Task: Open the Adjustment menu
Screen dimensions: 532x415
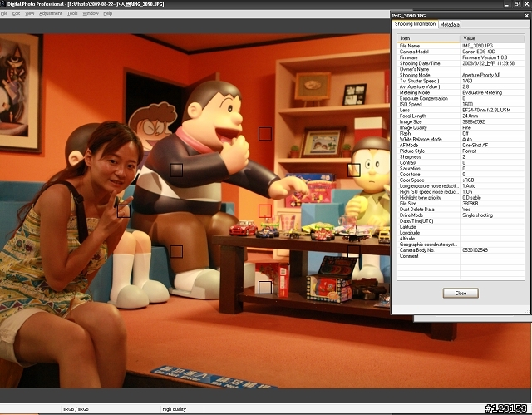Action: point(51,13)
